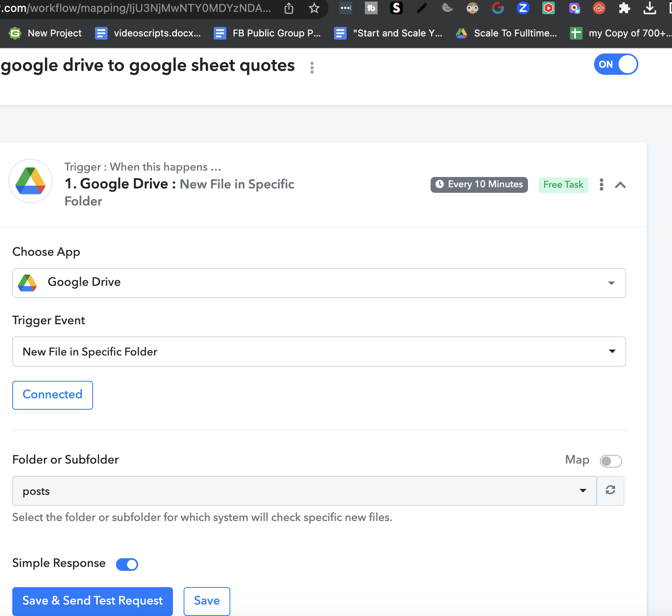Click the grey bird extension icon
Viewport: 672px width, 616px height.
(x=447, y=8)
